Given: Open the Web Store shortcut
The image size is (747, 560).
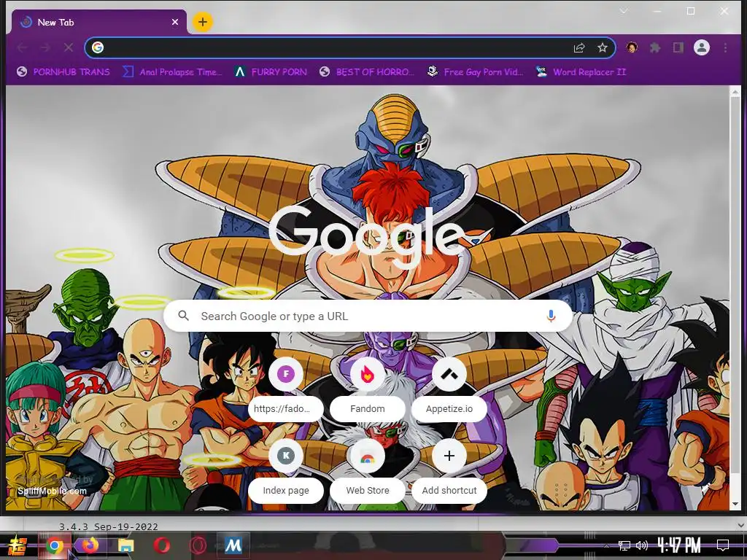Looking at the screenshot, I should click(368, 470).
